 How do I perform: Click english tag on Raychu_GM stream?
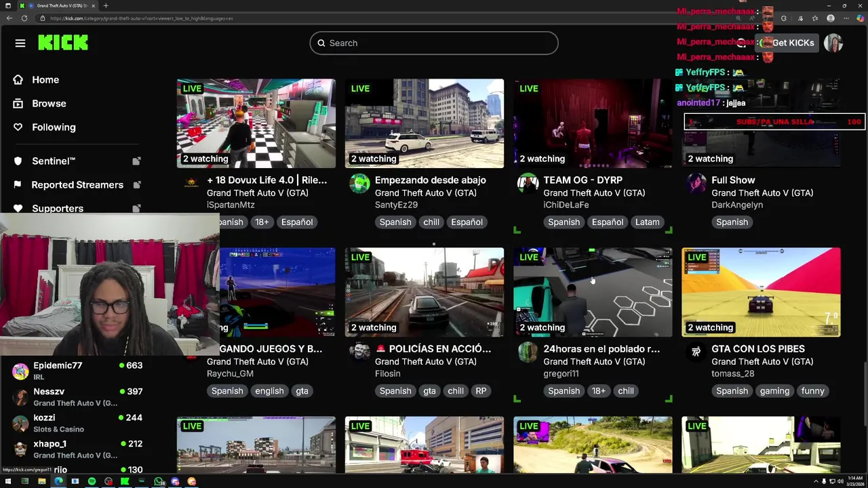[x=269, y=390]
